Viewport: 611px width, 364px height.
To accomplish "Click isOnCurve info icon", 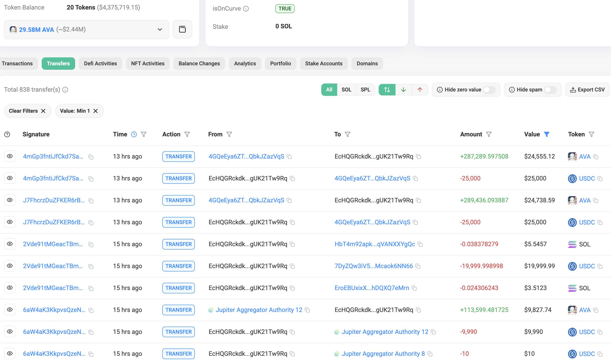I will click(x=246, y=9).
